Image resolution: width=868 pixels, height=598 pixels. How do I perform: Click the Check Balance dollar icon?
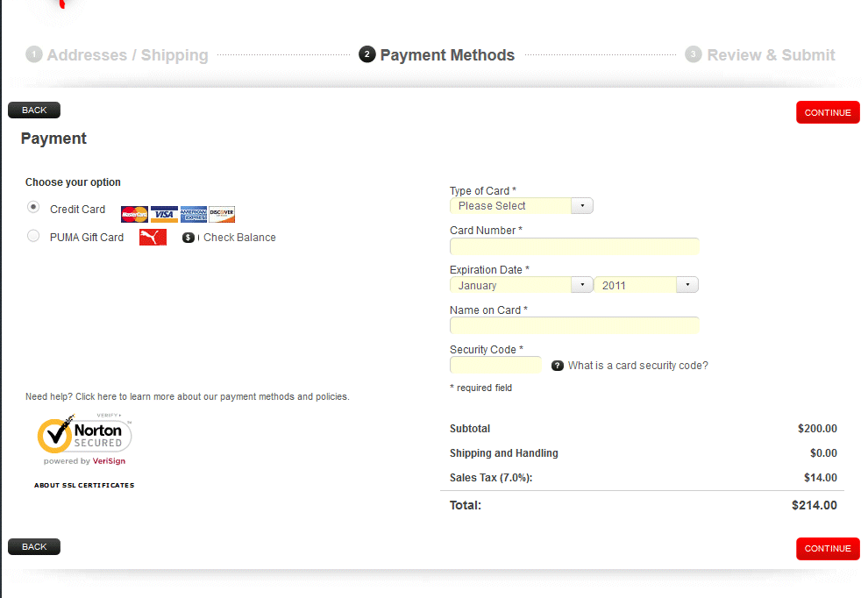[x=189, y=238]
